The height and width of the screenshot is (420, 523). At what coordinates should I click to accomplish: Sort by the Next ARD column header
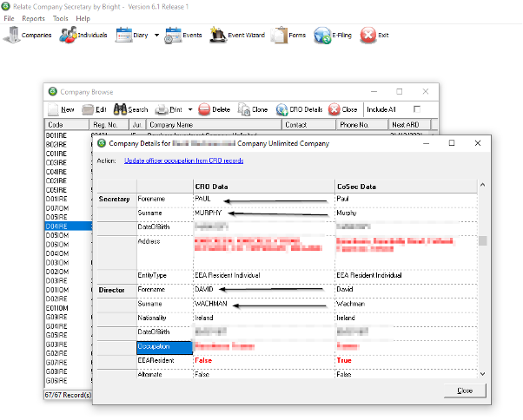pos(409,125)
